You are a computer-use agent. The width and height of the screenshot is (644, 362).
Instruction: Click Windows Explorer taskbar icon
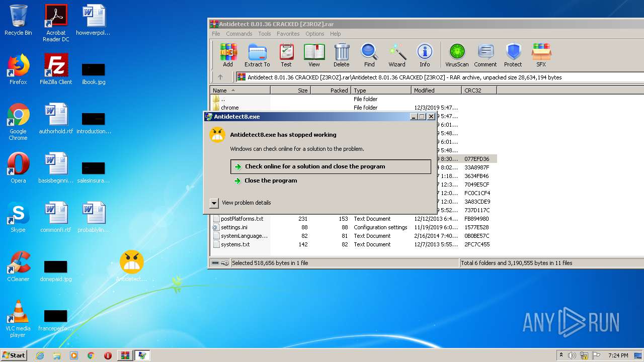tap(57, 355)
